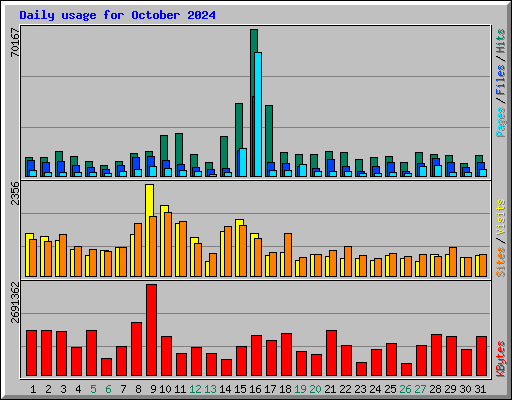Click day 10 on the x-axis

tap(165, 389)
